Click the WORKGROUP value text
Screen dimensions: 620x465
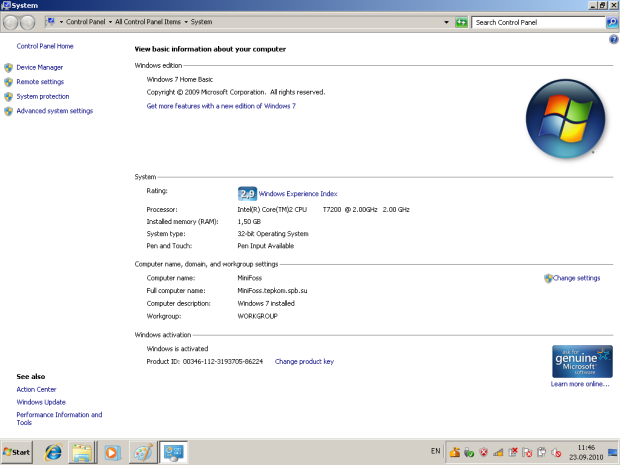point(257,316)
